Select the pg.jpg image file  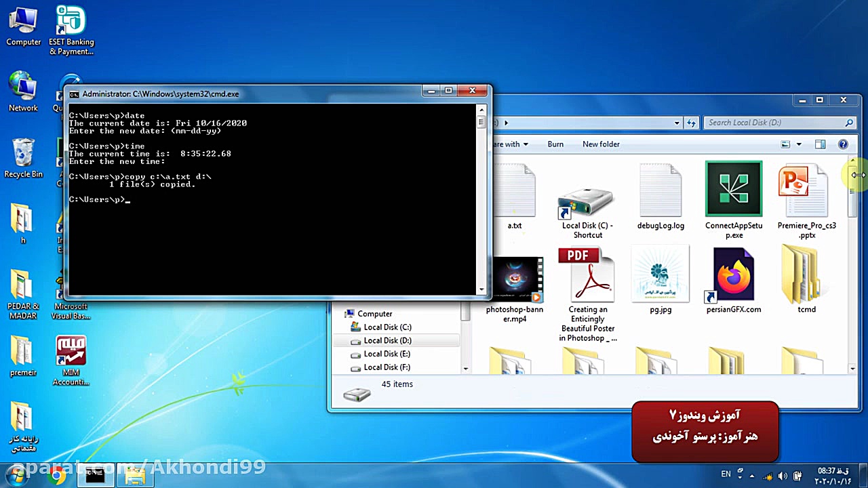tap(660, 274)
